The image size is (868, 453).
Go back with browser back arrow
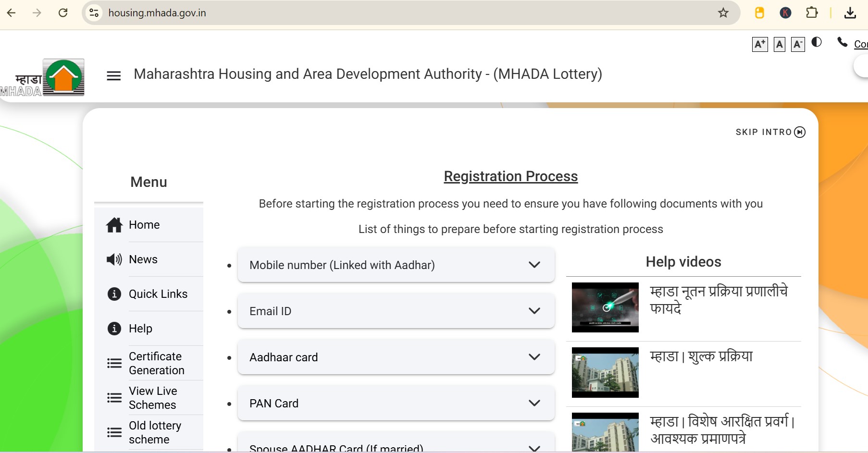pyautogui.click(x=12, y=13)
